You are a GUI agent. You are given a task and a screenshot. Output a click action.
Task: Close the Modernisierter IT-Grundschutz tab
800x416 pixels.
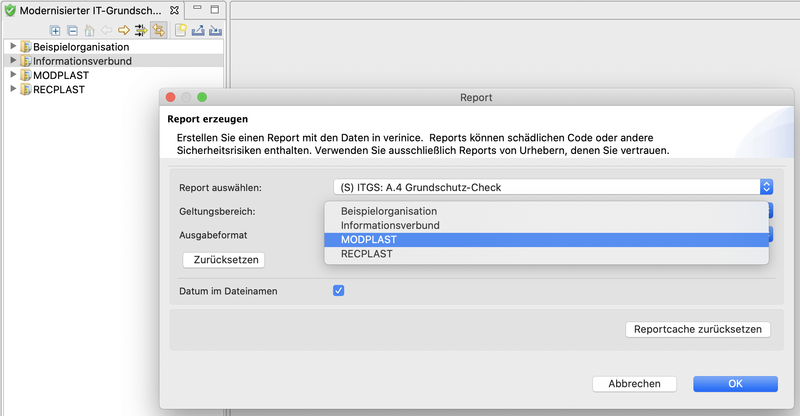[x=174, y=10]
